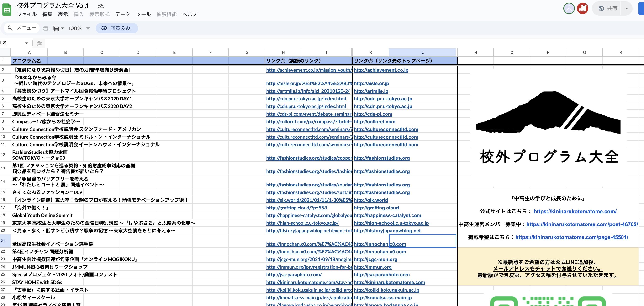The image size is (644, 306).
Task: Open the 表示形式 menu
Action: (x=100, y=14)
